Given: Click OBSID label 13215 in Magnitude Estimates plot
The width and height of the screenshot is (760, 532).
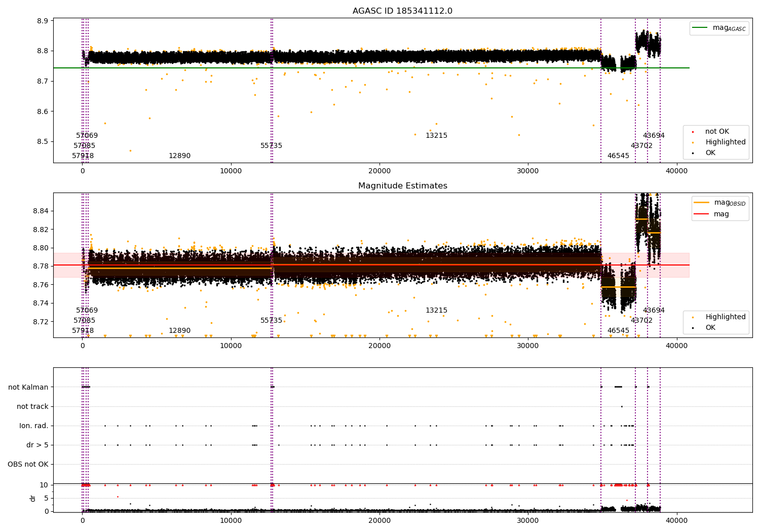Looking at the screenshot, I should pyautogui.click(x=437, y=311).
